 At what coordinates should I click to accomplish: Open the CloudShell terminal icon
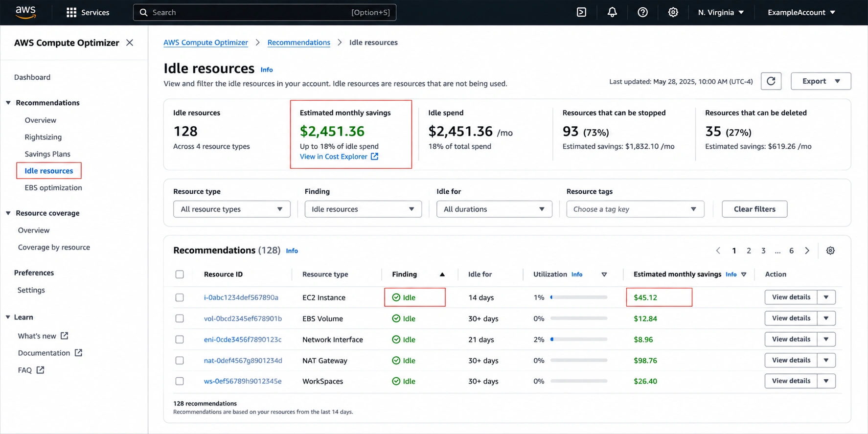tap(581, 12)
